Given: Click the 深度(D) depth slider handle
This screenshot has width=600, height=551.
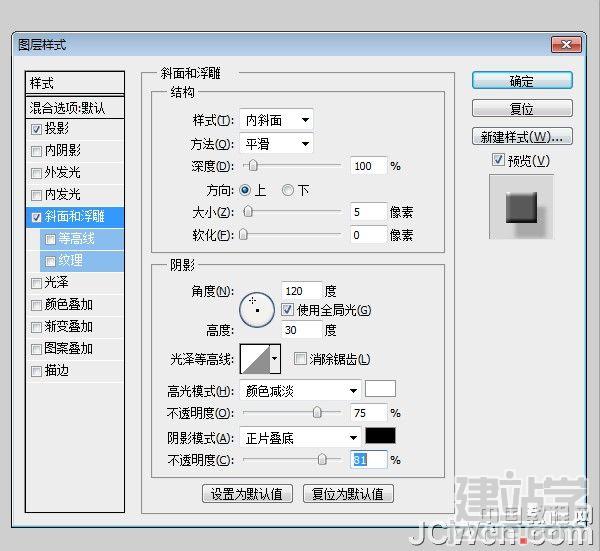Looking at the screenshot, I should coord(253,166).
